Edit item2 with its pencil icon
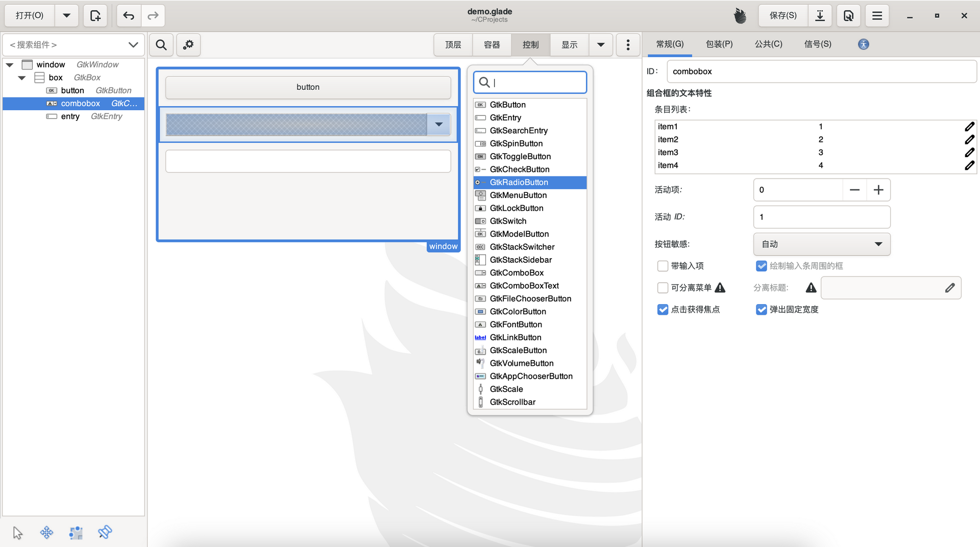This screenshot has width=980, height=547. point(969,139)
